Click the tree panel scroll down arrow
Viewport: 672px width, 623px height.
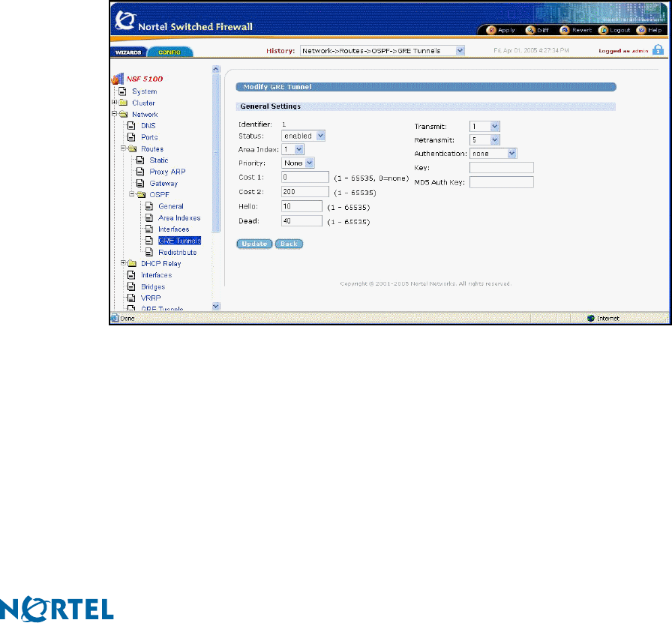tap(216, 306)
